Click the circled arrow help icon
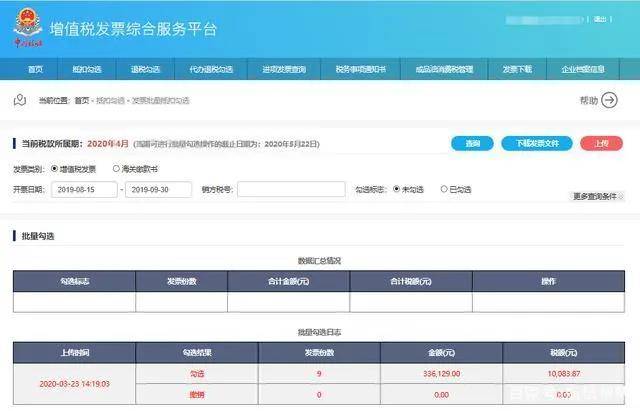This screenshot has height=411, width=640. [609, 100]
